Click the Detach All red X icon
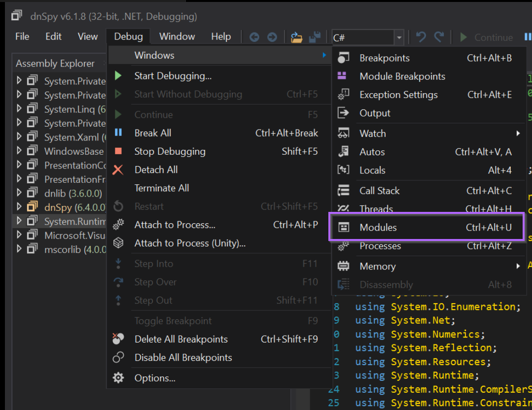This screenshot has height=410, width=532. 118,170
